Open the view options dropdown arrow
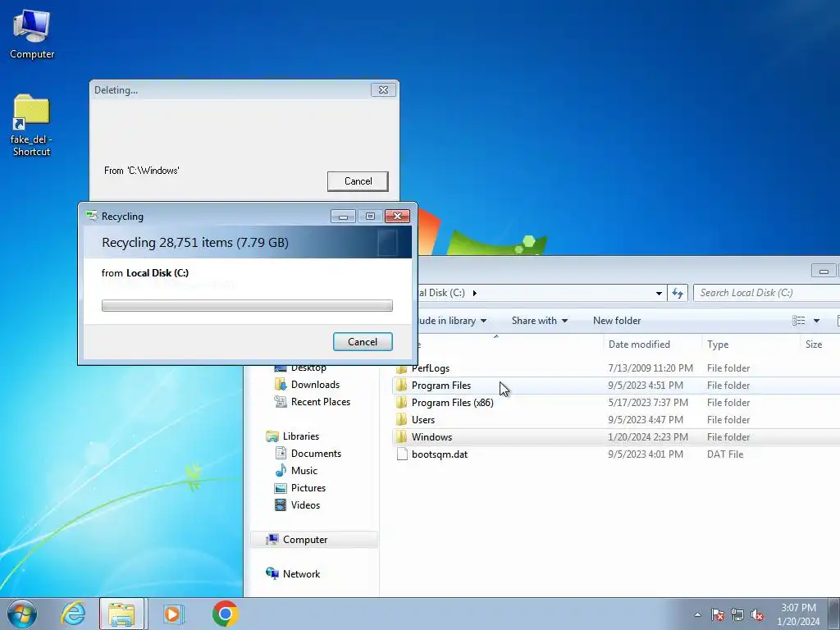 pos(816,321)
